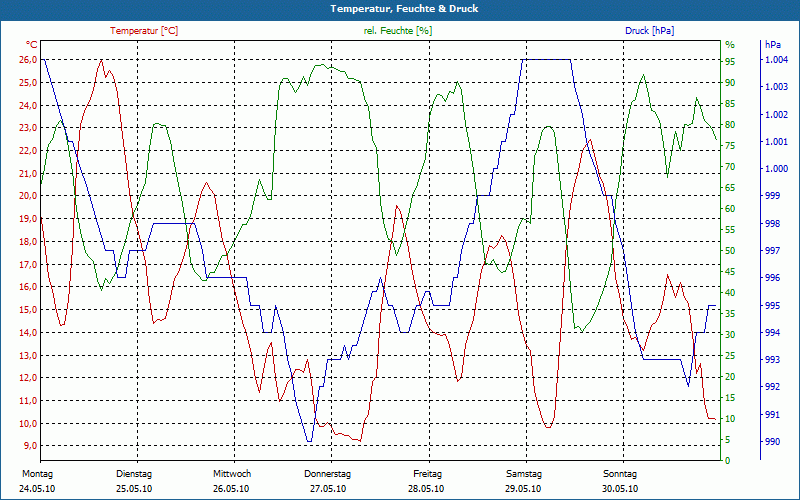The height and width of the screenshot is (500, 800).
Task: Click the '10,0' temperature axis value
Action: point(28,424)
